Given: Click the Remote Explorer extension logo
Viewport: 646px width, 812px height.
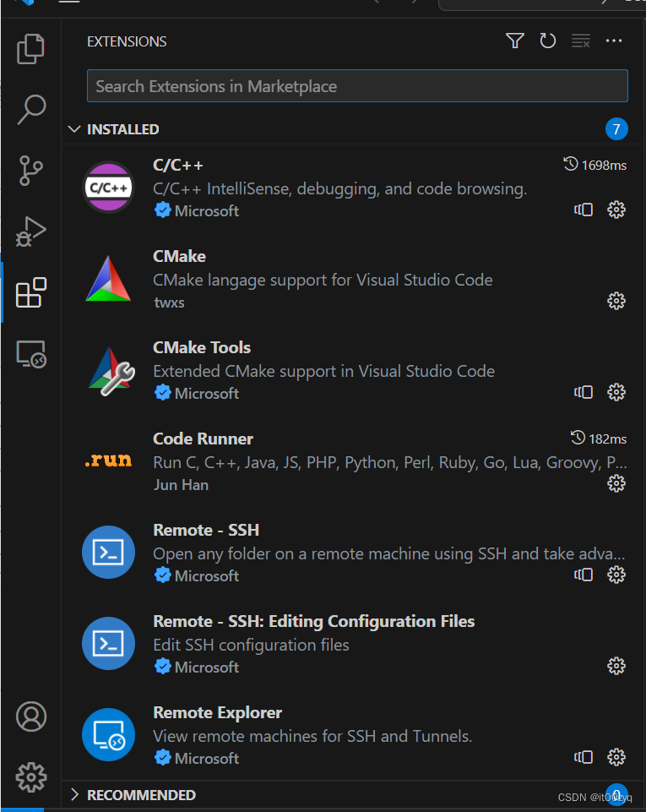Looking at the screenshot, I should (108, 734).
